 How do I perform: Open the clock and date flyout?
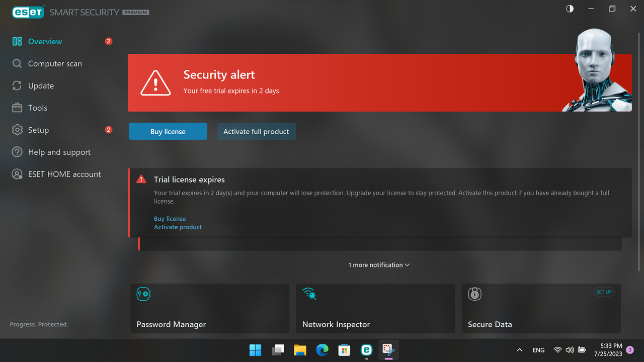coord(608,350)
